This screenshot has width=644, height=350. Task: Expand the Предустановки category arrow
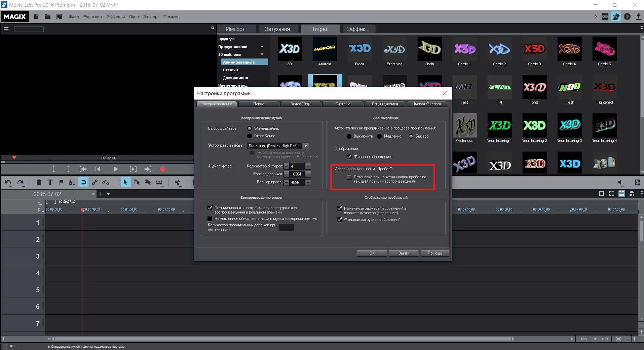pos(262,47)
